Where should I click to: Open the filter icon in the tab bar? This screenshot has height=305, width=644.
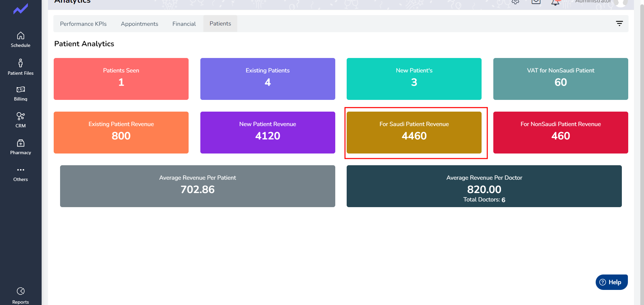619,23
